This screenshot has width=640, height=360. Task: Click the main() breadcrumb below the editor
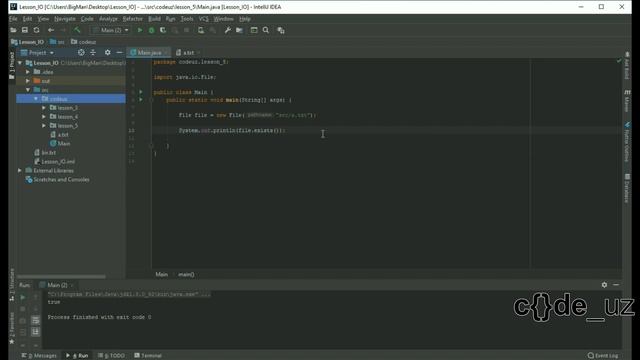(x=186, y=274)
